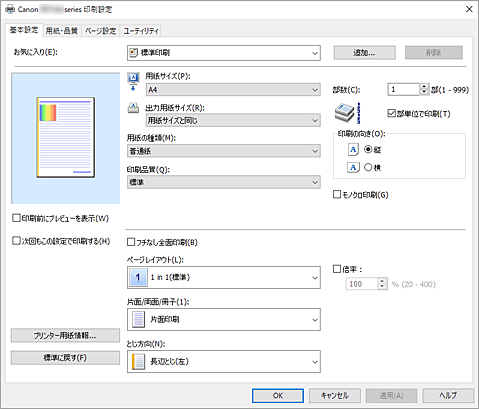Expand the 片面/両面/冊子 dropdown
The width and height of the screenshot is (479, 409).
point(224,319)
